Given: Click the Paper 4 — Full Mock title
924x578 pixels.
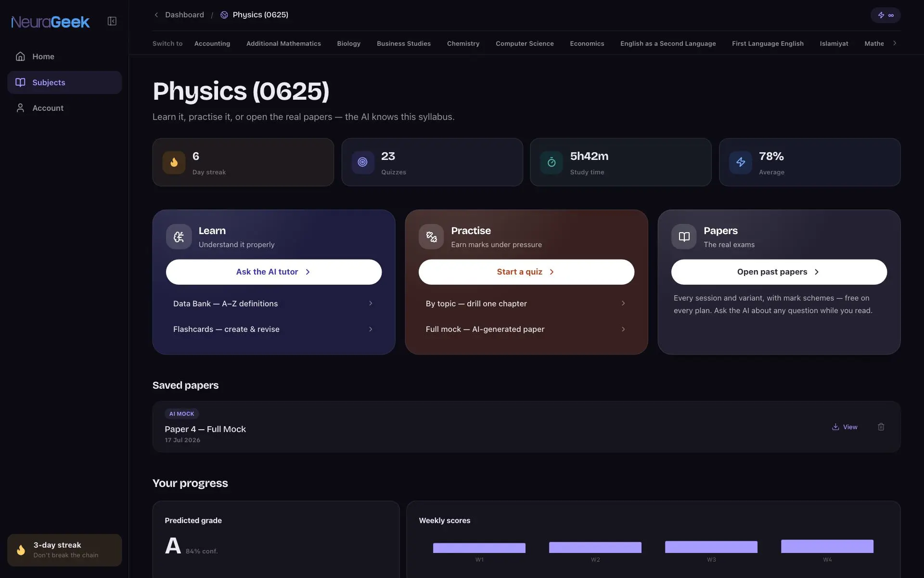Looking at the screenshot, I should pyautogui.click(x=205, y=429).
